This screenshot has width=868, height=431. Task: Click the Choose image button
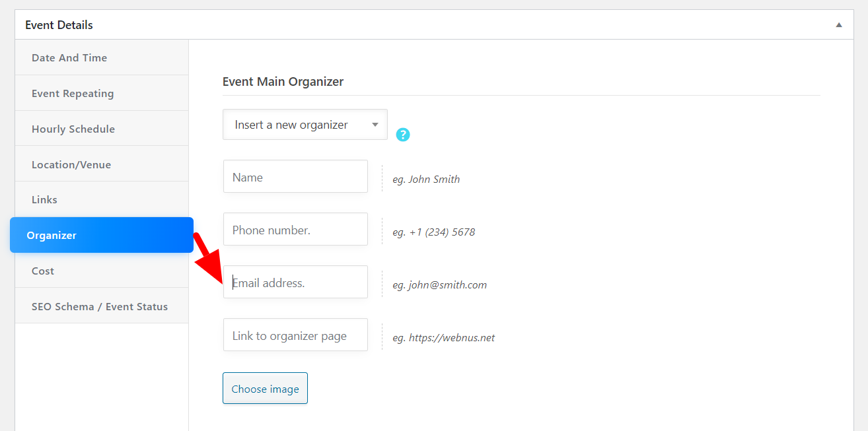click(x=265, y=388)
